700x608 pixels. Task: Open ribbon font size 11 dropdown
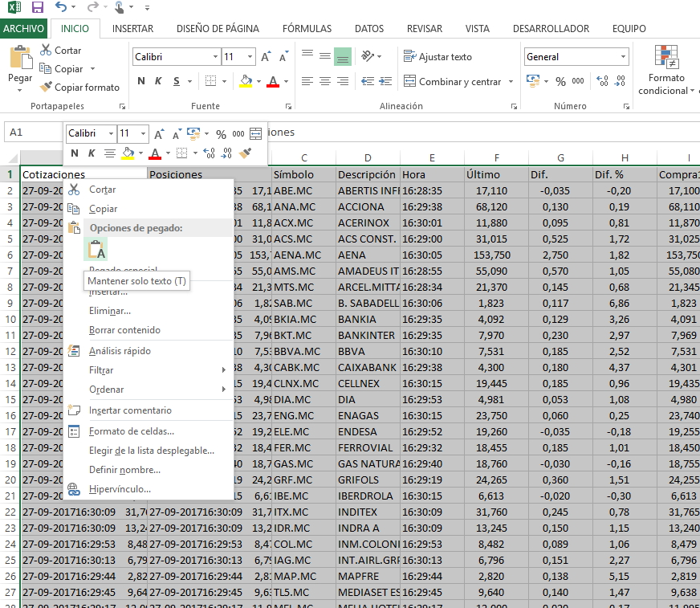[250, 57]
